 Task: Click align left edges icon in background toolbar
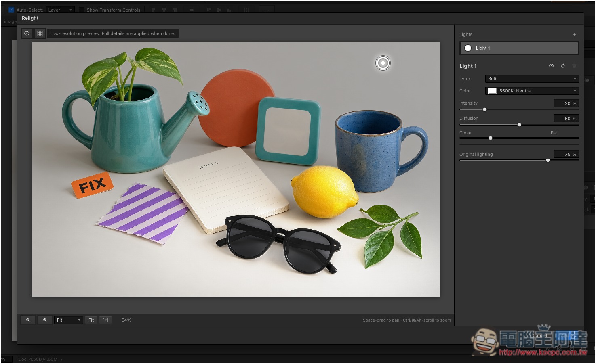tap(154, 10)
